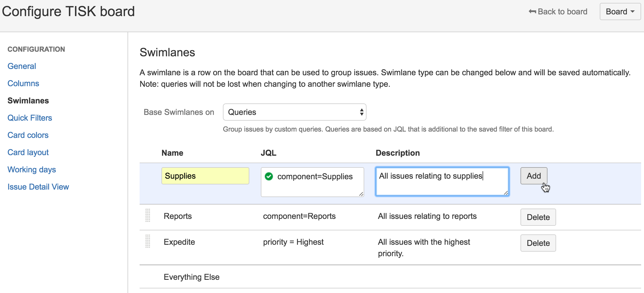Open the Quick Filters section

[x=30, y=118]
